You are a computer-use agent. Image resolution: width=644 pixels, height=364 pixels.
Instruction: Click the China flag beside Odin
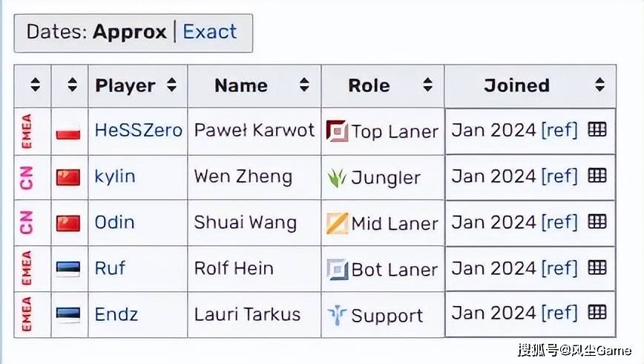pyautogui.click(x=68, y=223)
